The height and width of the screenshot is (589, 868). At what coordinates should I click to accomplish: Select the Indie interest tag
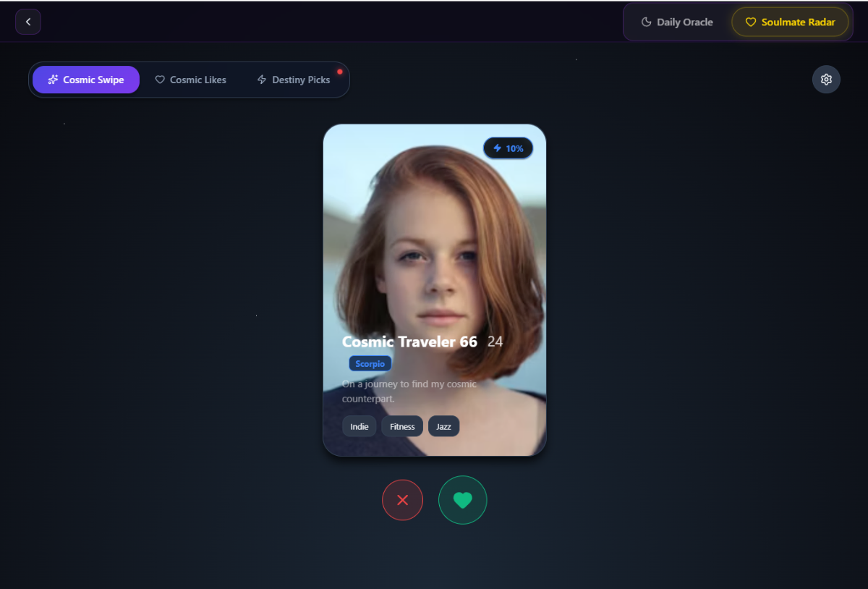359,426
